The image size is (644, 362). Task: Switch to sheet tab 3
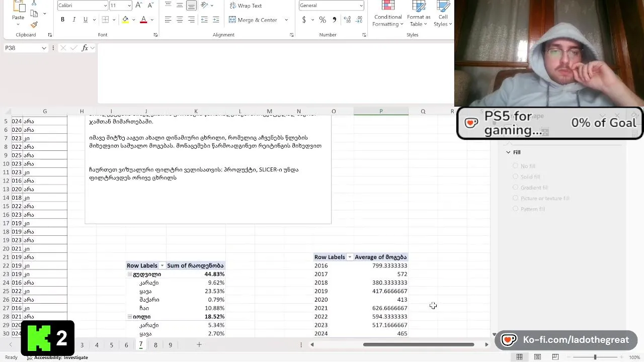(x=82, y=345)
